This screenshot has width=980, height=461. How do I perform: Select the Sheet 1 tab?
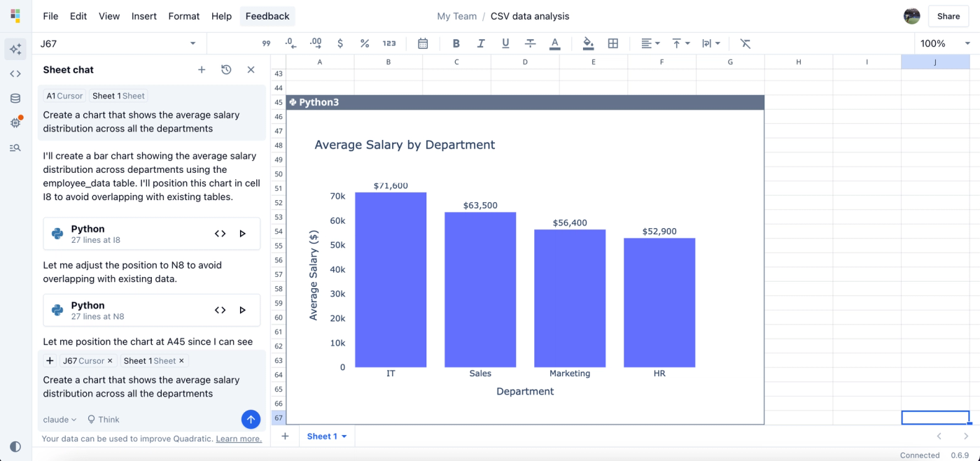(323, 436)
